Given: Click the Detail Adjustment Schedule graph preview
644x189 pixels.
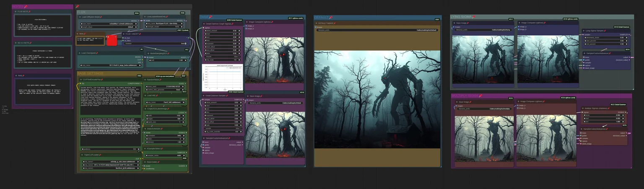Looking at the screenshot, I should (x=223, y=77).
